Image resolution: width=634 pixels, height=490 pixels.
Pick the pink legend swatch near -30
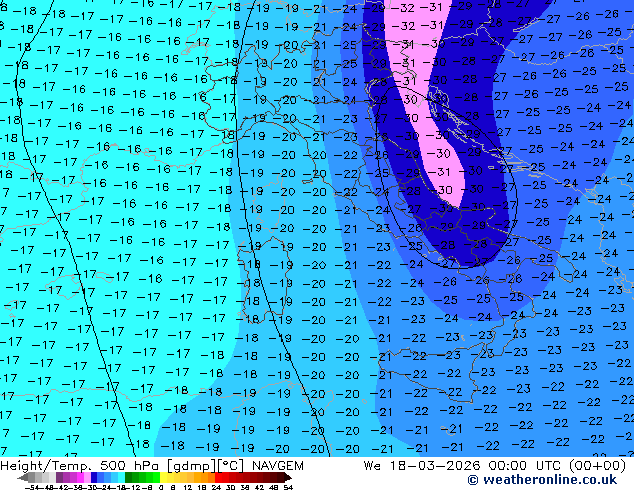point(87,477)
